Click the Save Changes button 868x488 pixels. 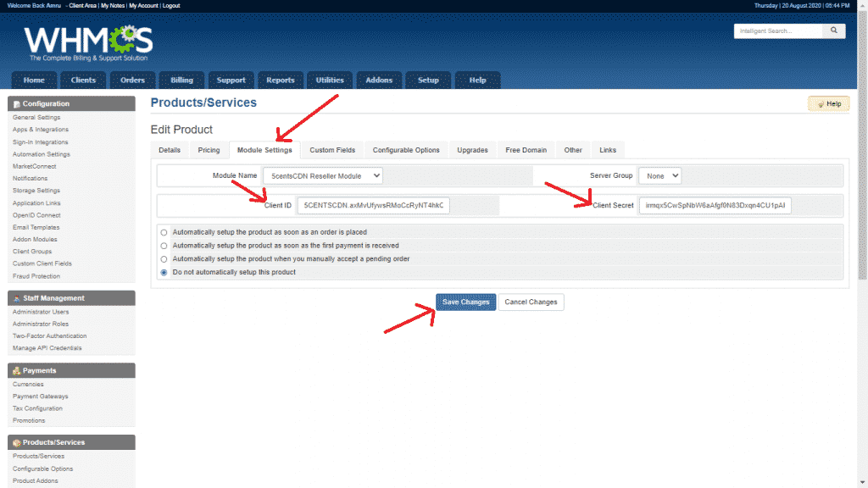point(465,302)
